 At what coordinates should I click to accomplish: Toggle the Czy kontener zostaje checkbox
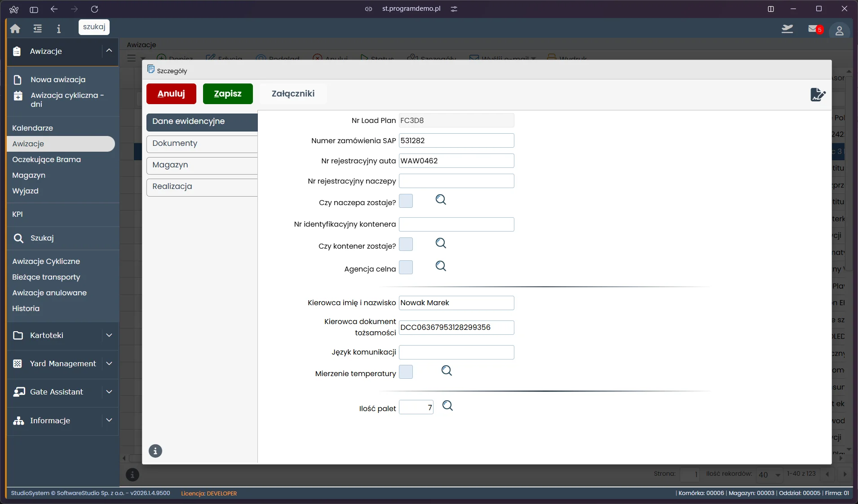[x=406, y=245]
